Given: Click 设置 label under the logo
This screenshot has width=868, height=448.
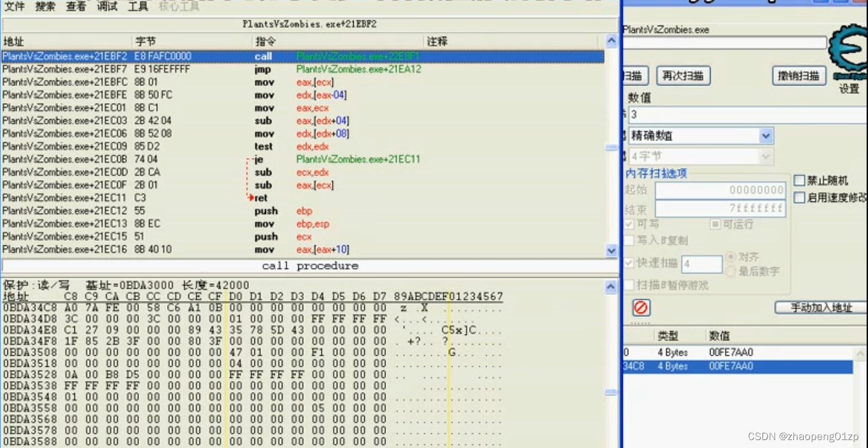Looking at the screenshot, I should [848, 89].
